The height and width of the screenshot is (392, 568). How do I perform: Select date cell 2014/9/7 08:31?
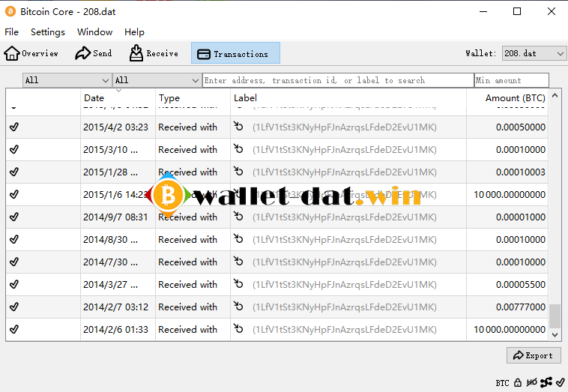tap(118, 217)
